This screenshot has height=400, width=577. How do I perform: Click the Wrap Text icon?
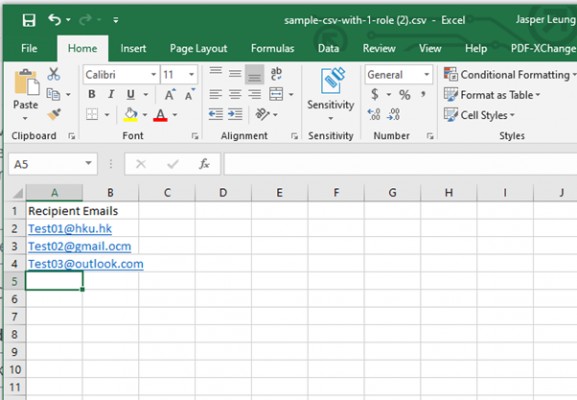tap(276, 74)
